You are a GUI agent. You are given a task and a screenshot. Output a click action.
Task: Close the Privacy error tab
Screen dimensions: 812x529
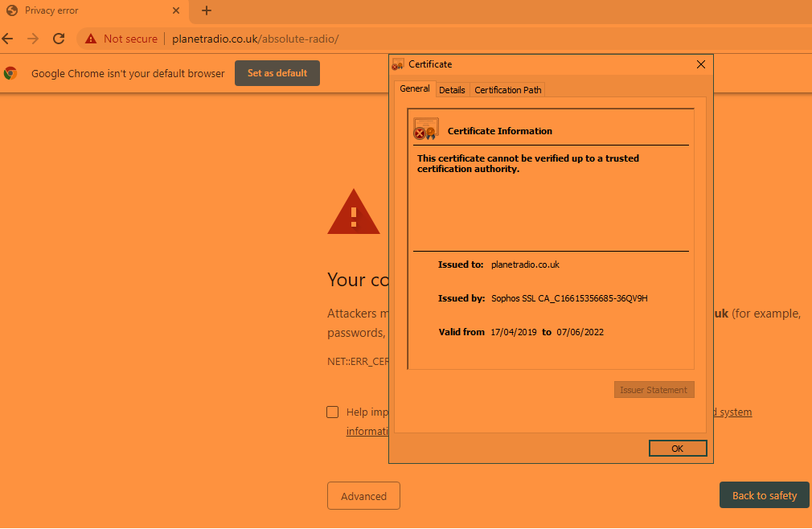pyautogui.click(x=176, y=10)
